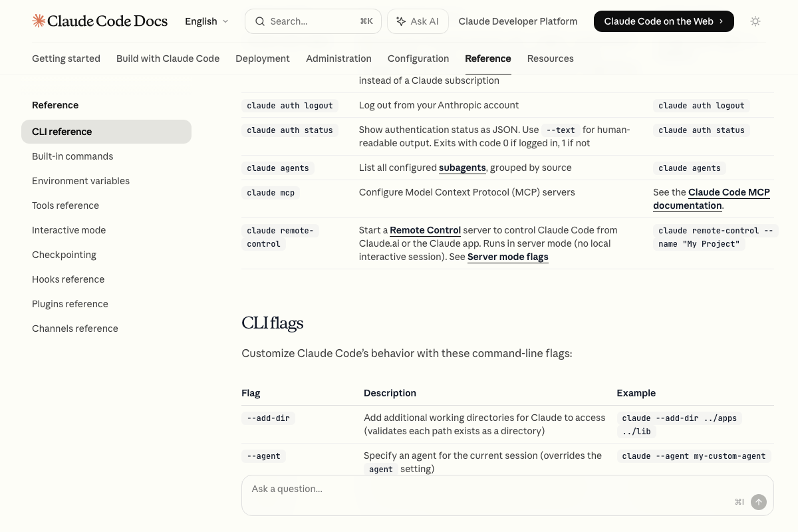The width and height of the screenshot is (798, 532).
Task: Open search using the magnifier icon
Action: click(x=260, y=21)
